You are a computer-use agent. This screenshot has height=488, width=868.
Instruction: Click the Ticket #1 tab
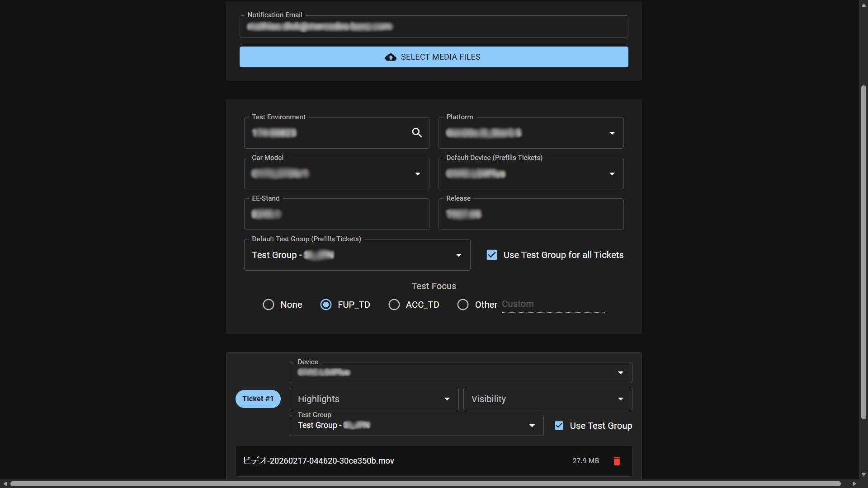[258, 399]
